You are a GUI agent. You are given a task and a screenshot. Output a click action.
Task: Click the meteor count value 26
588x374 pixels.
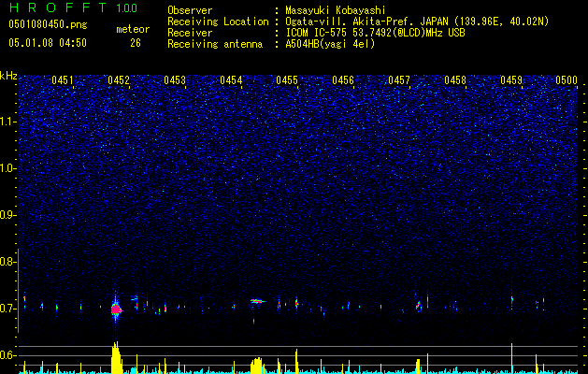(x=136, y=43)
